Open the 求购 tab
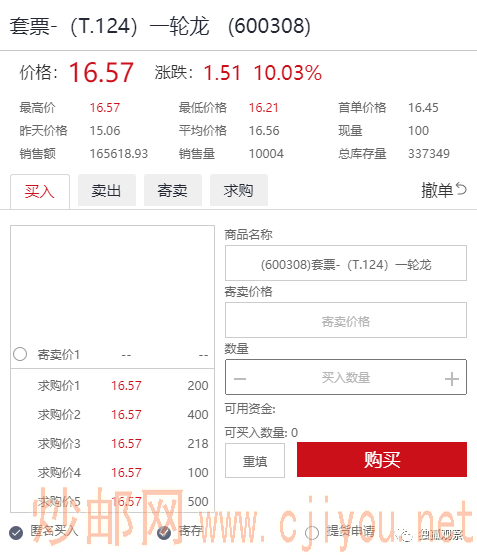 point(239,190)
